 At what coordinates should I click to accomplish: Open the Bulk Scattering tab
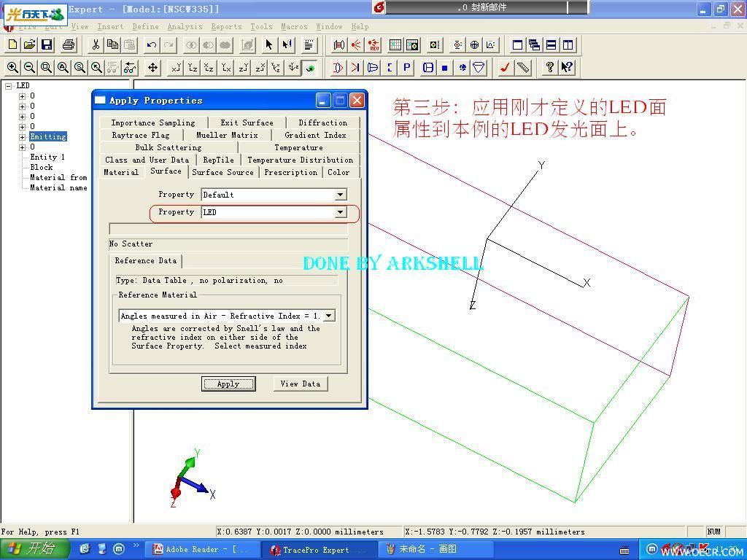(x=169, y=147)
